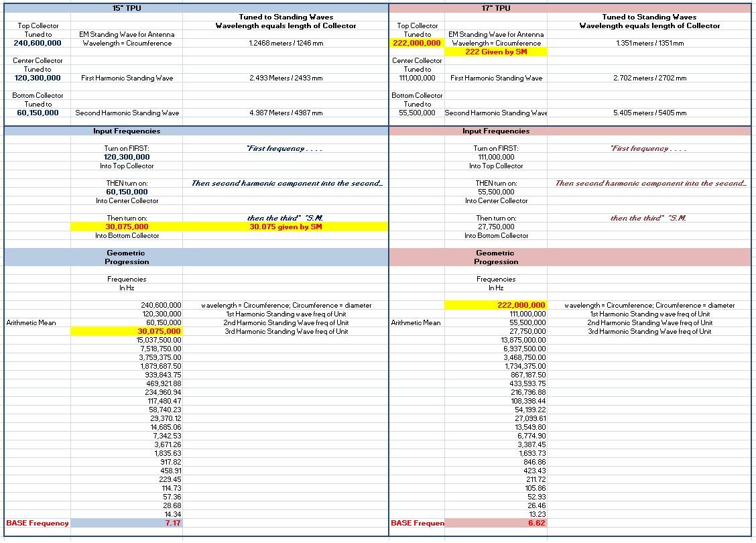Click the pink Geometric Progression section header
The image size is (756, 543).
coord(495,257)
